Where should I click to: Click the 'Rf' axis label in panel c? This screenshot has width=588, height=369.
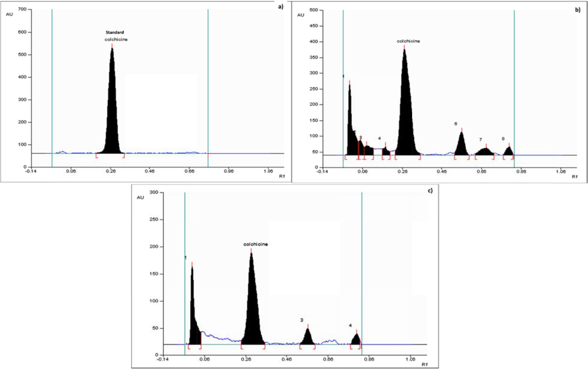point(425,364)
